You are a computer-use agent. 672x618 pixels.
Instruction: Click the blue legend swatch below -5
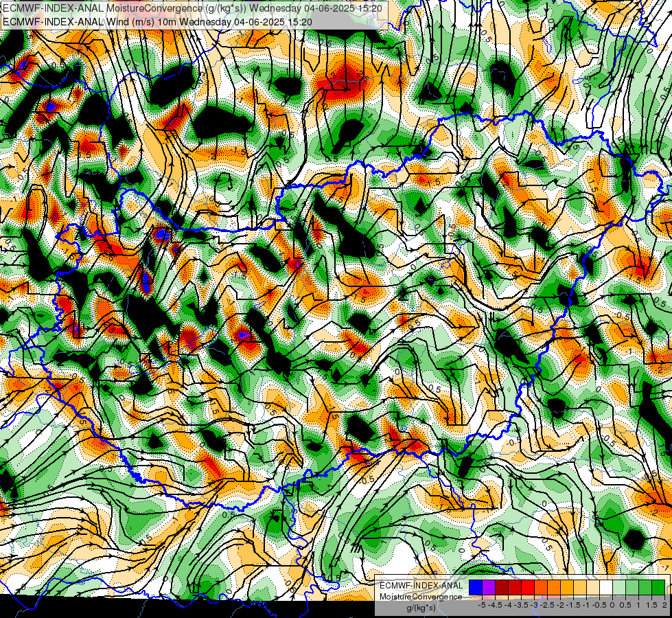tap(476, 587)
